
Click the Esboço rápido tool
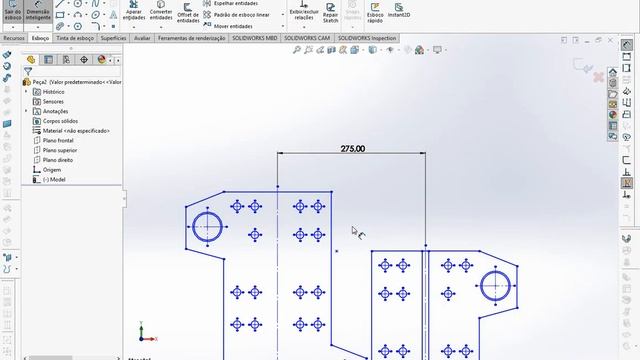tap(375, 13)
